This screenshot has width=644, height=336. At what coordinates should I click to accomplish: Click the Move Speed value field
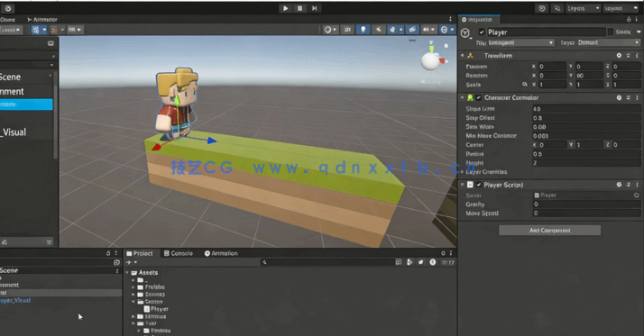[586, 213]
